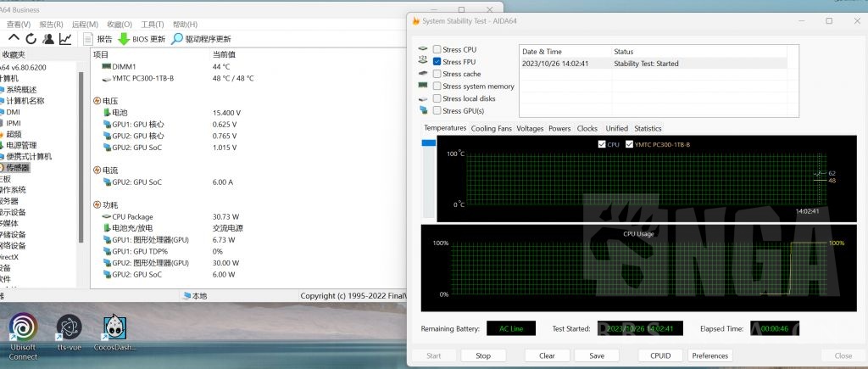The height and width of the screenshot is (369, 868).
Task: Open the graph chart toolbar icon
Action: (65, 39)
